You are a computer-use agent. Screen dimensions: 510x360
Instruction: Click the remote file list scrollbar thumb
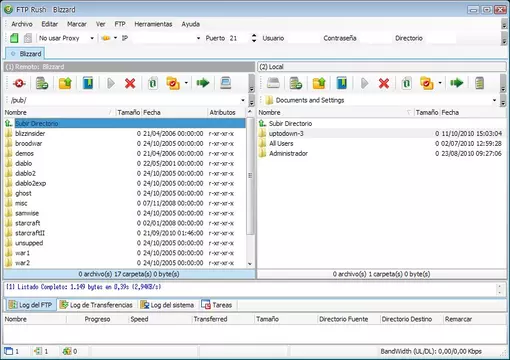pos(250,176)
